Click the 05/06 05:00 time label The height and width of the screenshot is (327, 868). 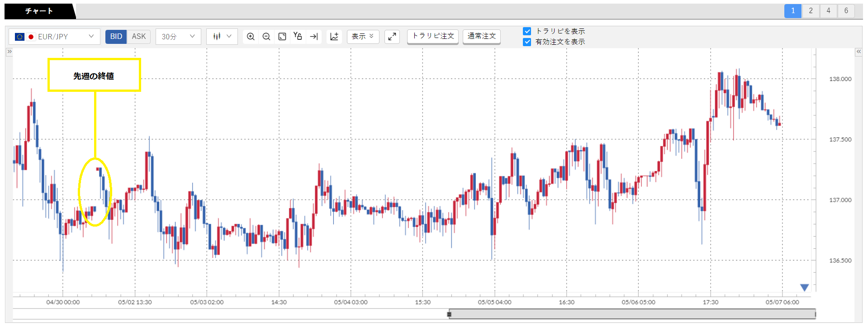click(x=638, y=302)
